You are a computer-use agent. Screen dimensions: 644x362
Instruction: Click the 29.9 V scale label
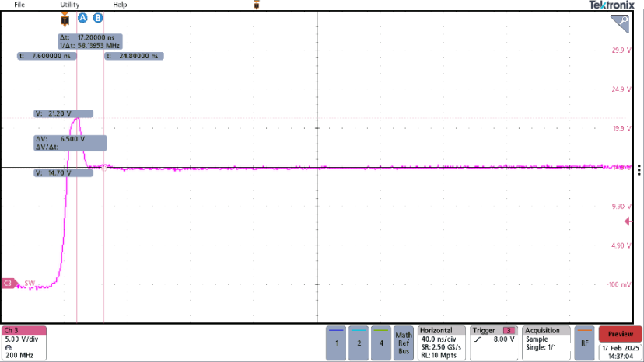(x=621, y=50)
